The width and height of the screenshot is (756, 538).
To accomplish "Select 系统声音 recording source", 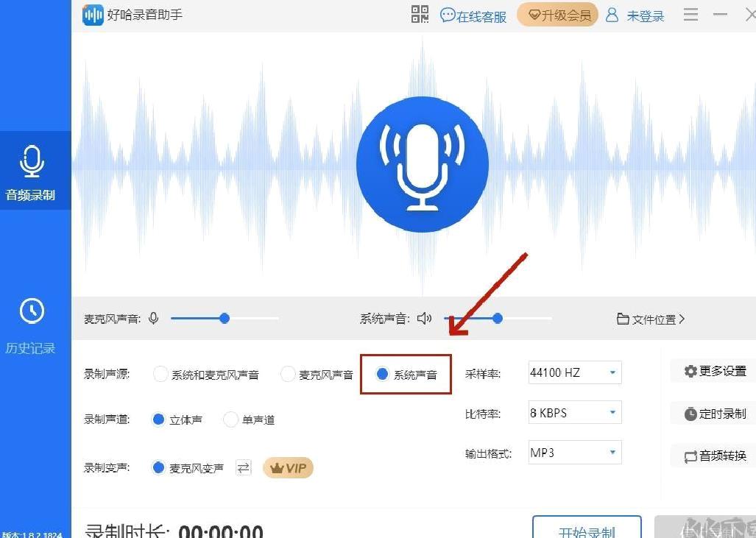I will [x=406, y=375].
